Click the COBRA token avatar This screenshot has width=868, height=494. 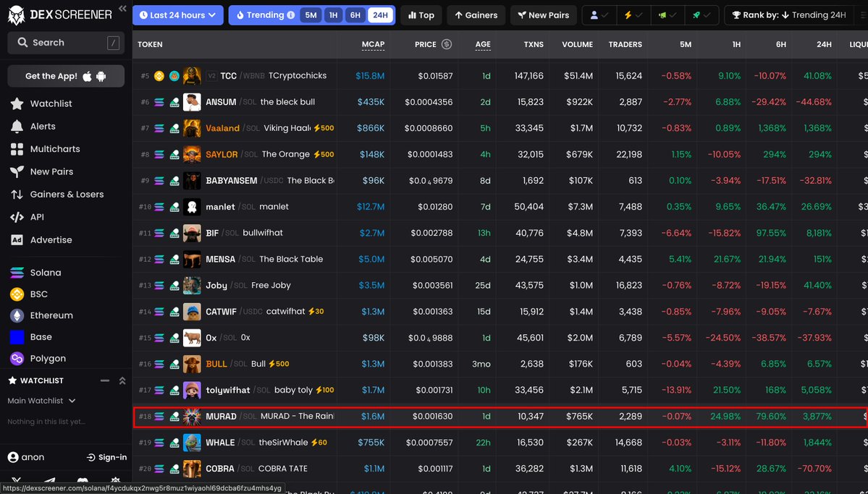click(x=192, y=469)
